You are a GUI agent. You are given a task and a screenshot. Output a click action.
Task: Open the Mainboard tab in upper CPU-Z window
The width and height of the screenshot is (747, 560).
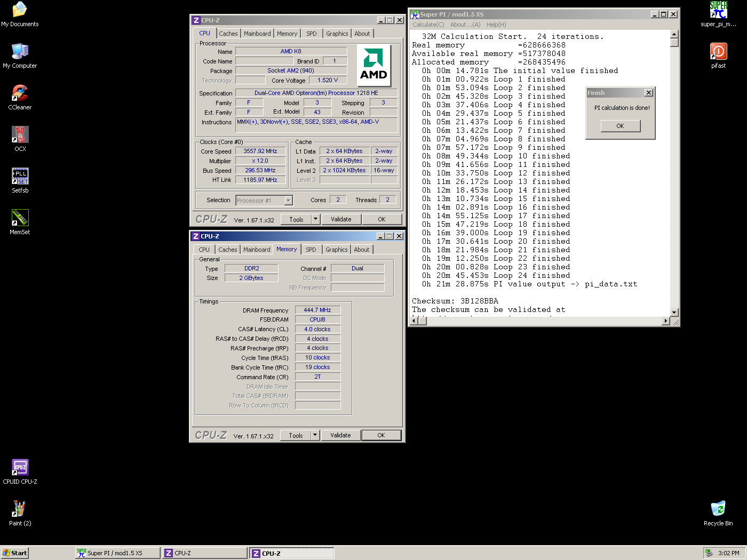(x=257, y=34)
